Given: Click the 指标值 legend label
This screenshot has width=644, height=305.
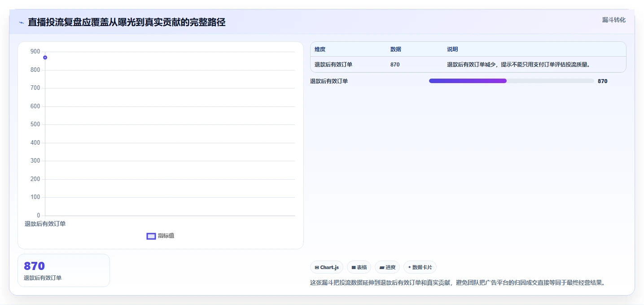Looking at the screenshot, I should click(x=166, y=236).
